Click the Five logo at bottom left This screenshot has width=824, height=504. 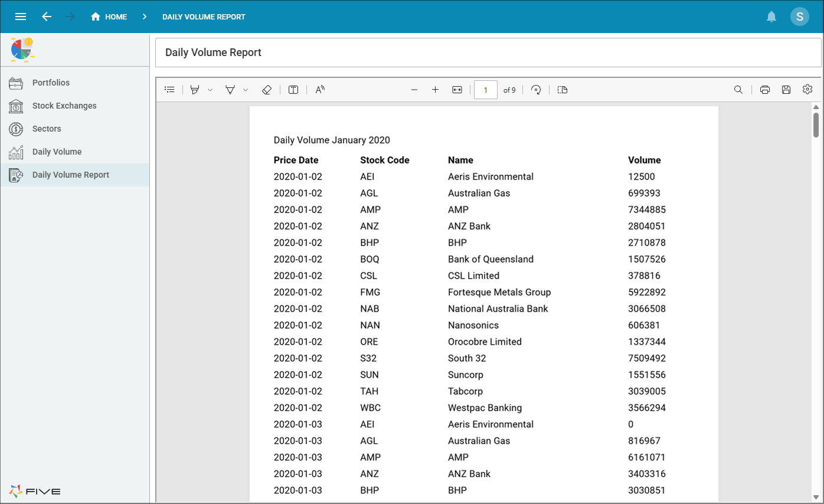coord(35,491)
